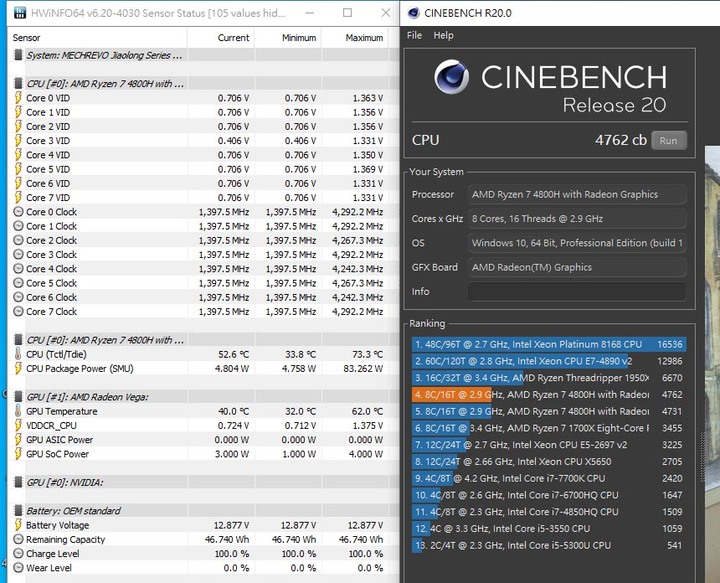Screen dimensions: 720x583
Task: Click the GFX Board field showing AMD Radeon Graphics
Action: (577, 267)
